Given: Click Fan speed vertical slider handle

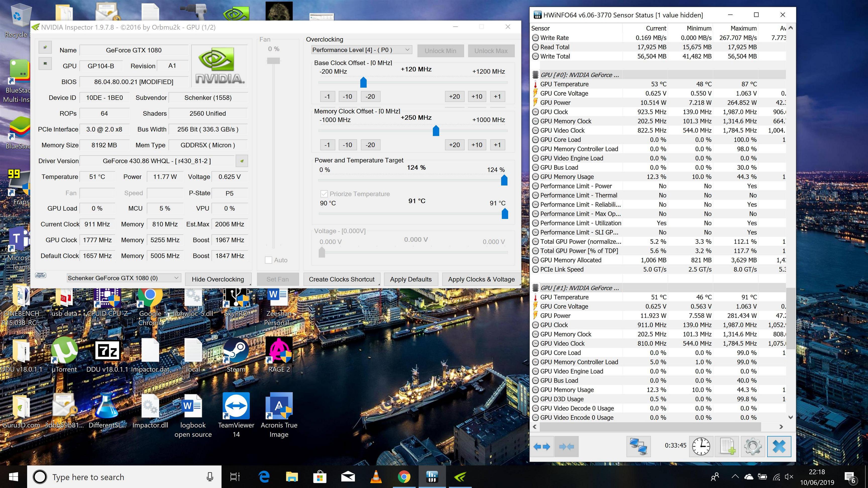Looking at the screenshot, I should coord(274,61).
